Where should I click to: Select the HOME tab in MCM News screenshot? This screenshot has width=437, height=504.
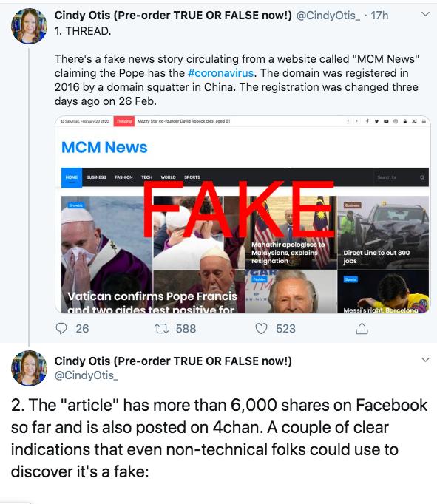72,177
